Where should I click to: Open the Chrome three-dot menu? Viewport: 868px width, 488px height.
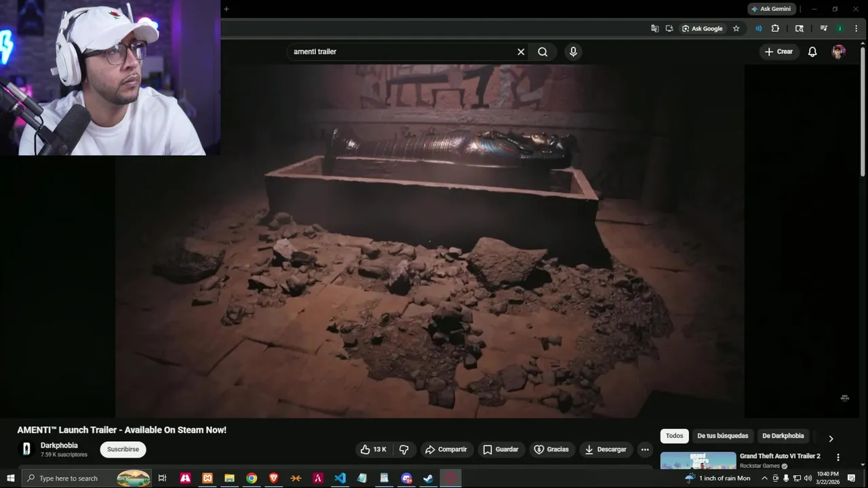857,28
